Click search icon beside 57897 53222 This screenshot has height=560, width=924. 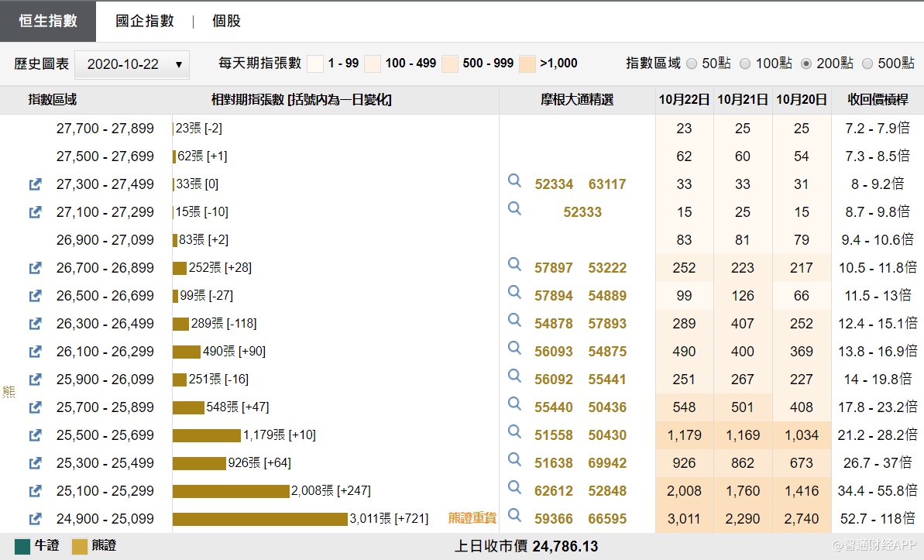[514, 264]
